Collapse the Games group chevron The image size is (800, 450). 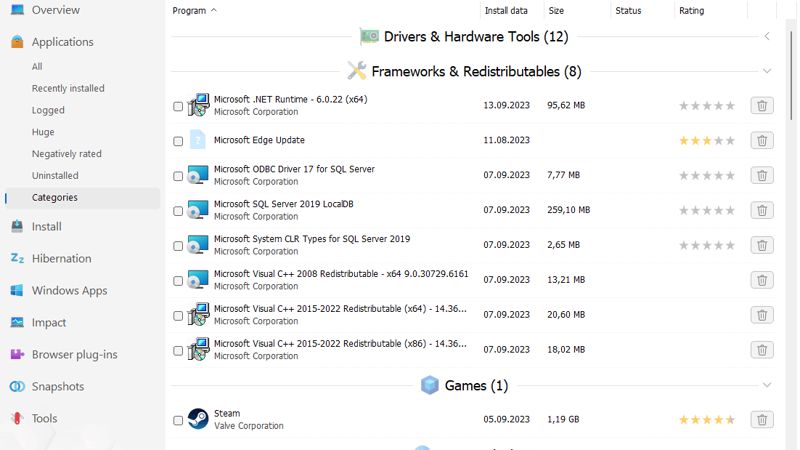[x=767, y=385]
